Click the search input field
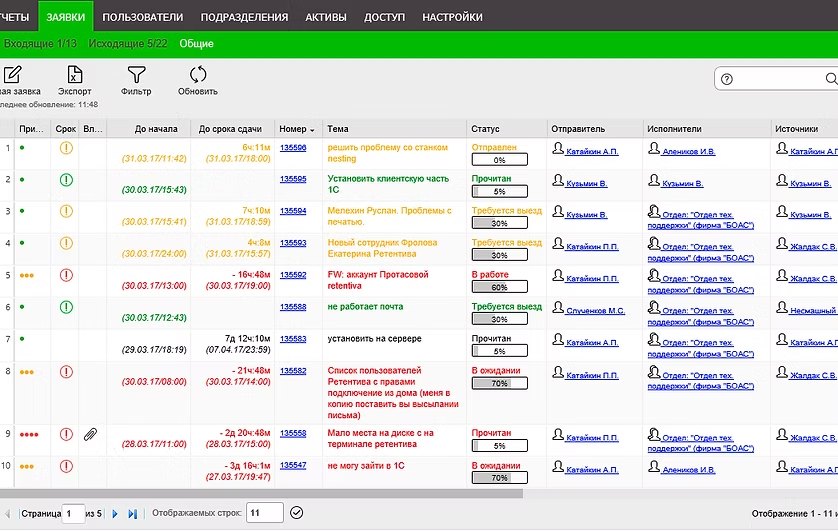 [778, 80]
